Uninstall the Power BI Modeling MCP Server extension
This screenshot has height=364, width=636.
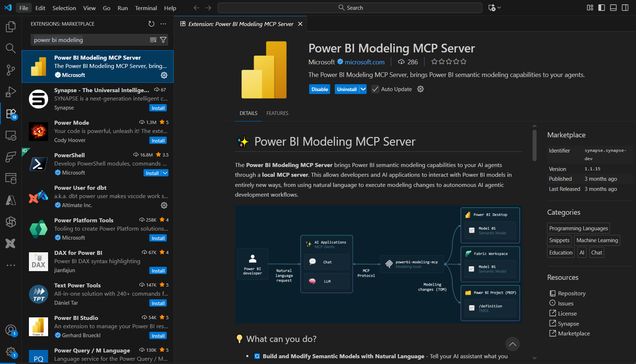click(347, 89)
